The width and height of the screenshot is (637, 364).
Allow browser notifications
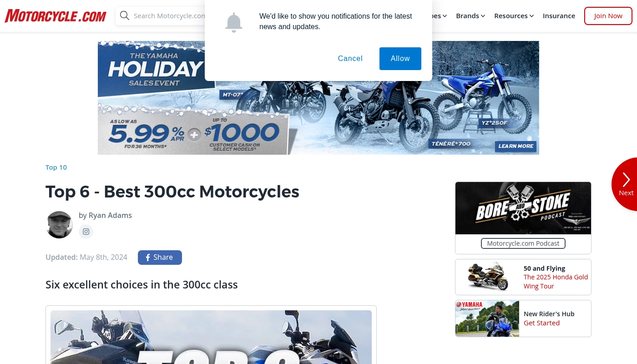400,59
